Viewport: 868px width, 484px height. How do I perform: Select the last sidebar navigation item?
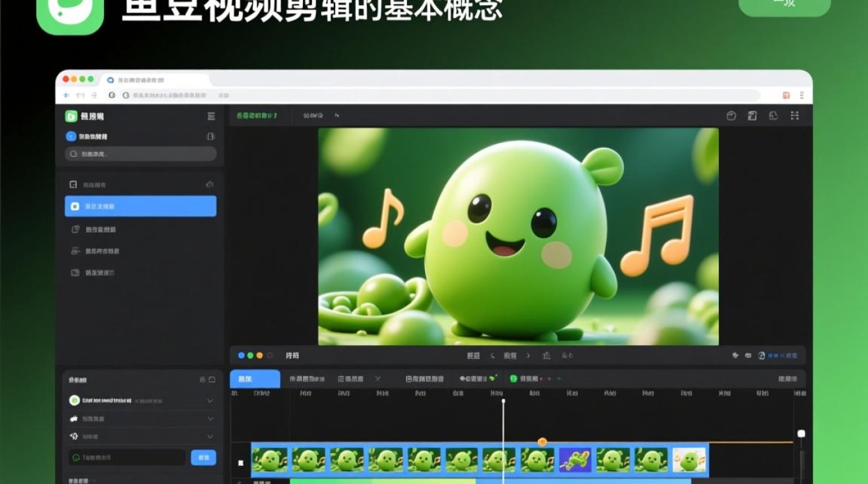140,273
